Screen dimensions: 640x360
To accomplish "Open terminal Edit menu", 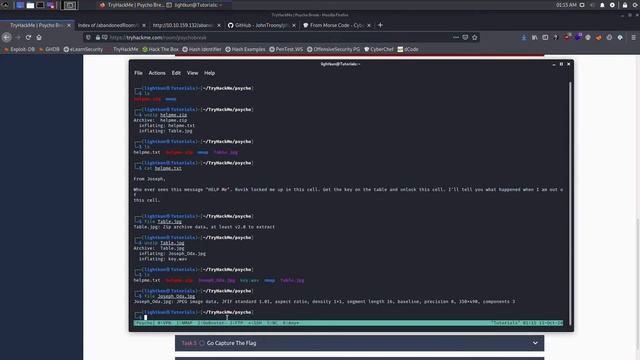I will 176,73.
